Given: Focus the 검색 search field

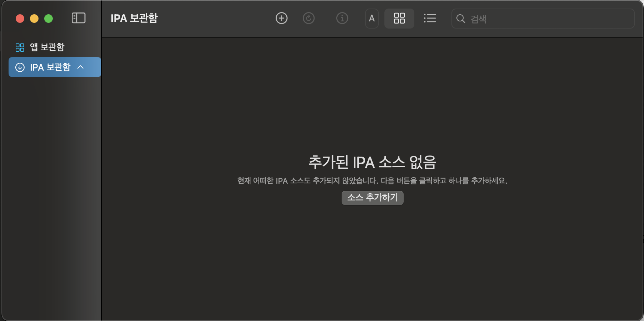Looking at the screenshot, I should coord(543,19).
